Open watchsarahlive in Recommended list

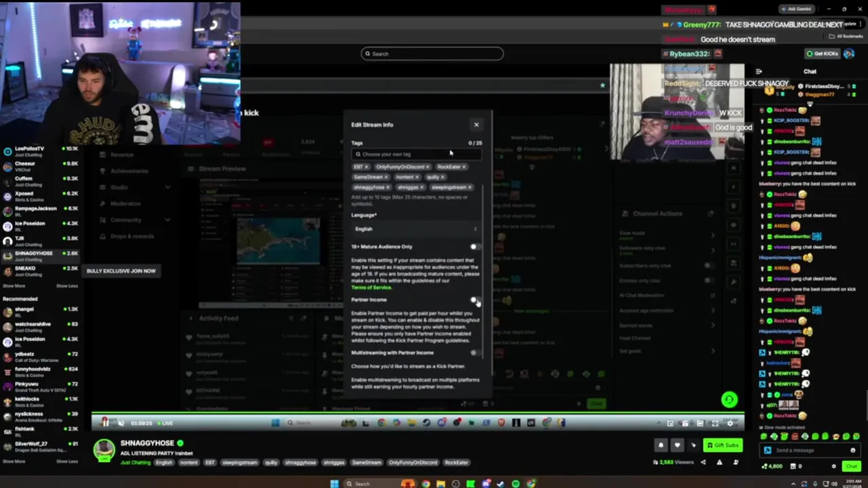tap(41, 326)
